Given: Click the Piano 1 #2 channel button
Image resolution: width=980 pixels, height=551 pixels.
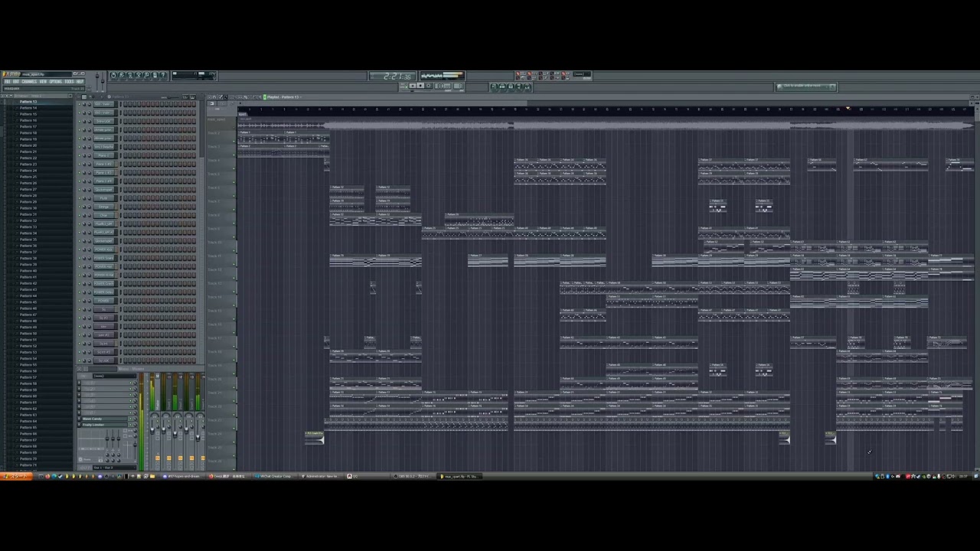Looking at the screenshot, I should point(104,164).
